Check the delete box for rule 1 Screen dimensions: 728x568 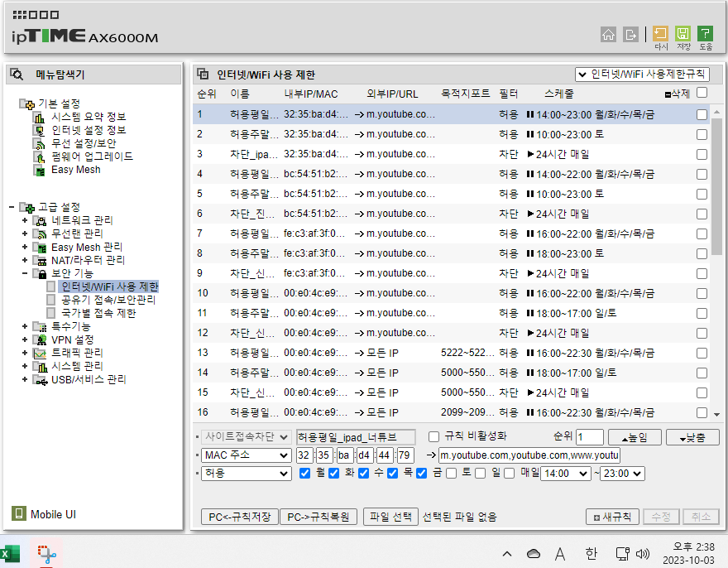tap(702, 114)
